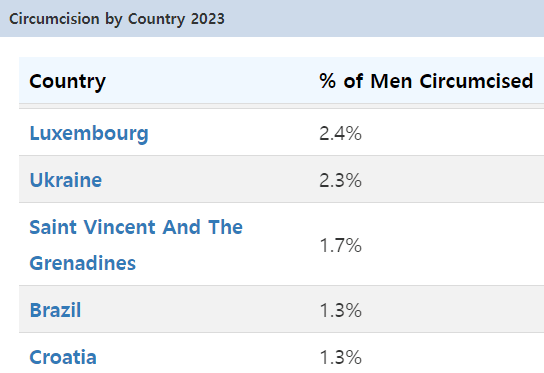Click 'Saint Vincent And The' link text
The width and height of the screenshot is (544, 373).
click(x=136, y=227)
